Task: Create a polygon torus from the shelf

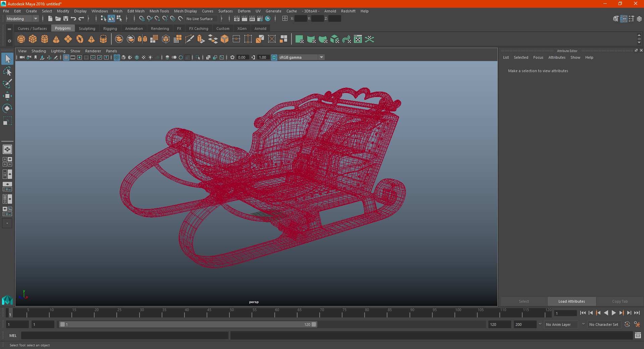Action: 80,39
